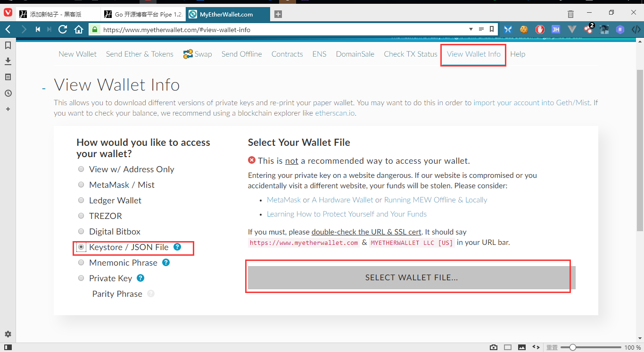Screen dimensions: 644x352
Task: Open the adblock stop-hand extension
Action: (x=540, y=29)
